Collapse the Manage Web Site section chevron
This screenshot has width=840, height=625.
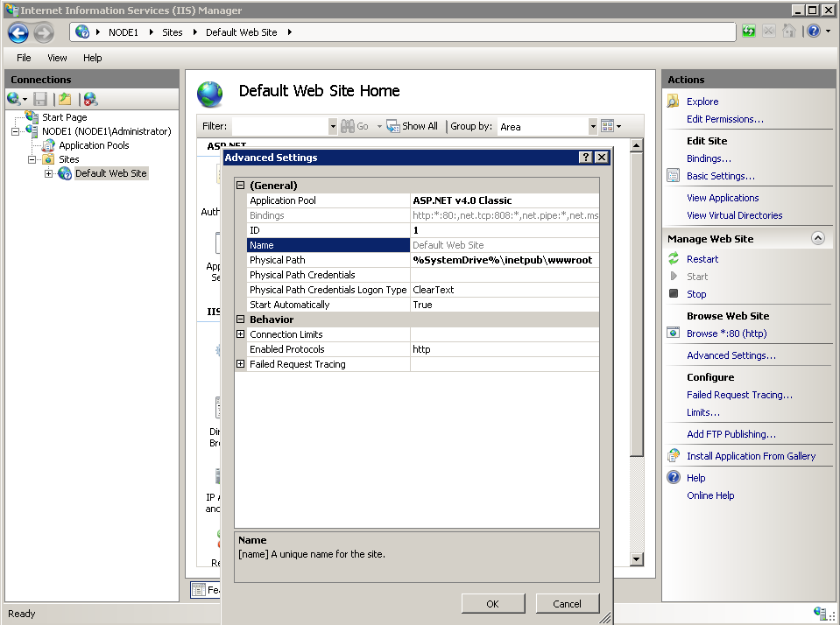click(817, 238)
